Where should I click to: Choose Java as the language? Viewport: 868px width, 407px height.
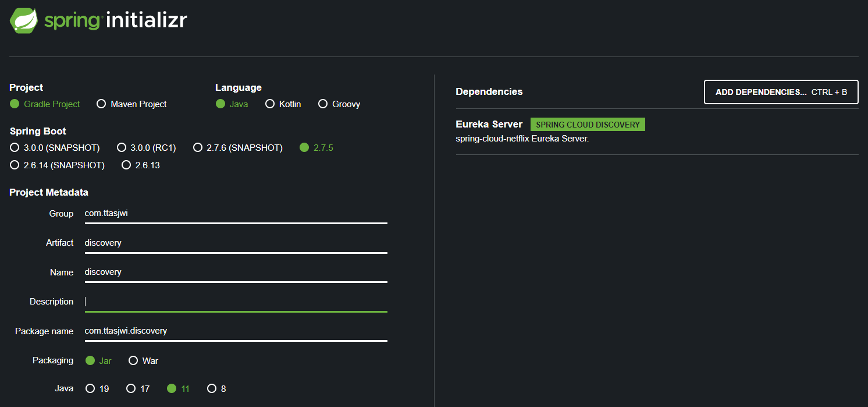click(232, 104)
